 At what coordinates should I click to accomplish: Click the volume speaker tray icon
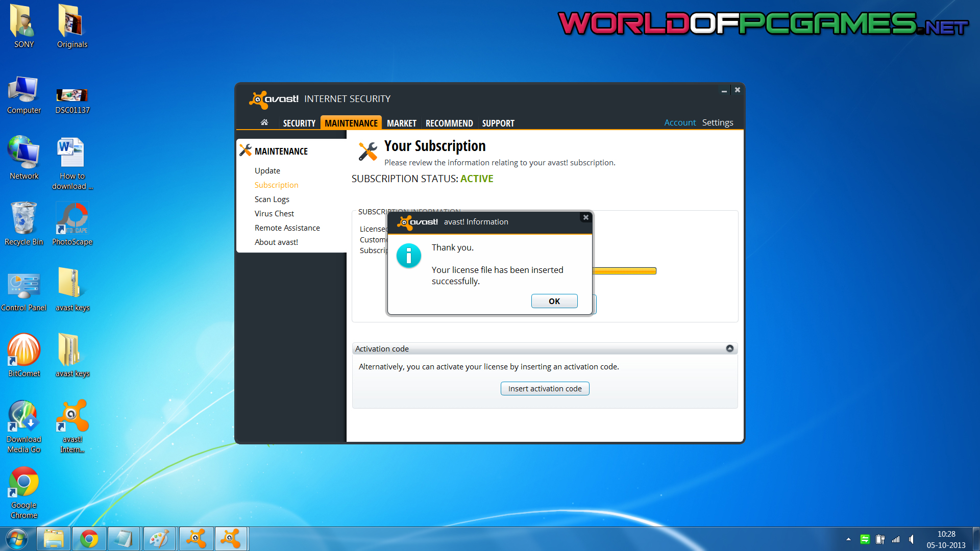coord(911,539)
